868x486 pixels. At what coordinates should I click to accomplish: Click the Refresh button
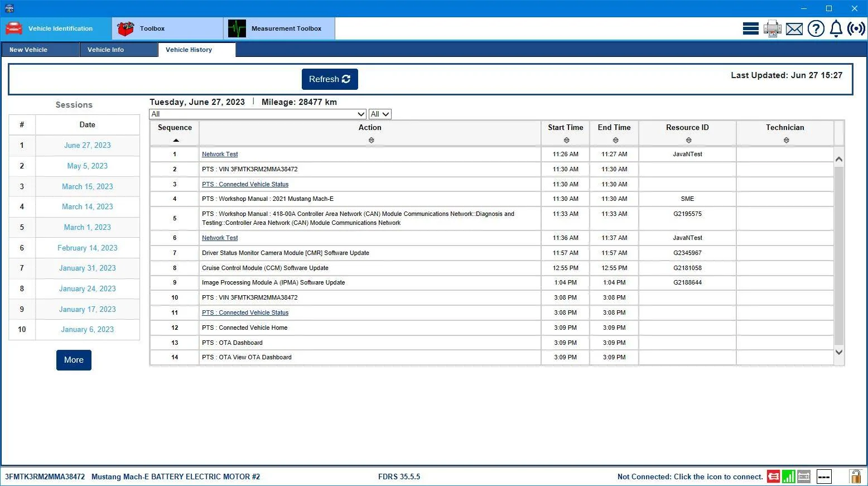[x=330, y=79]
